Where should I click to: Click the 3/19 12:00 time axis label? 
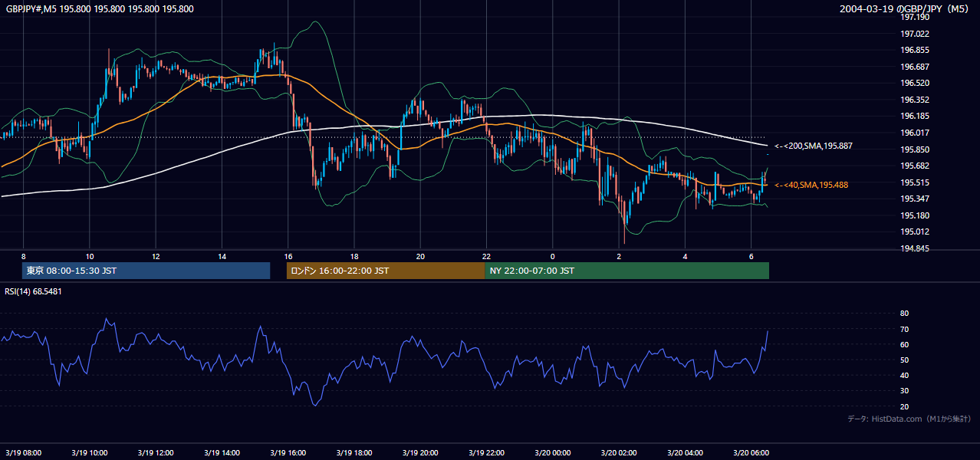point(156,452)
